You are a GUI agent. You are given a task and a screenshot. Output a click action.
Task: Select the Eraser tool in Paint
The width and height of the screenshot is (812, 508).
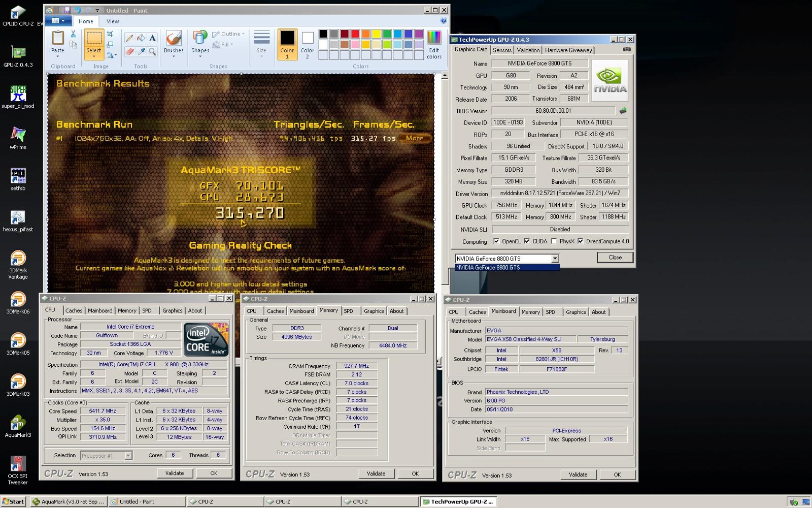point(129,51)
